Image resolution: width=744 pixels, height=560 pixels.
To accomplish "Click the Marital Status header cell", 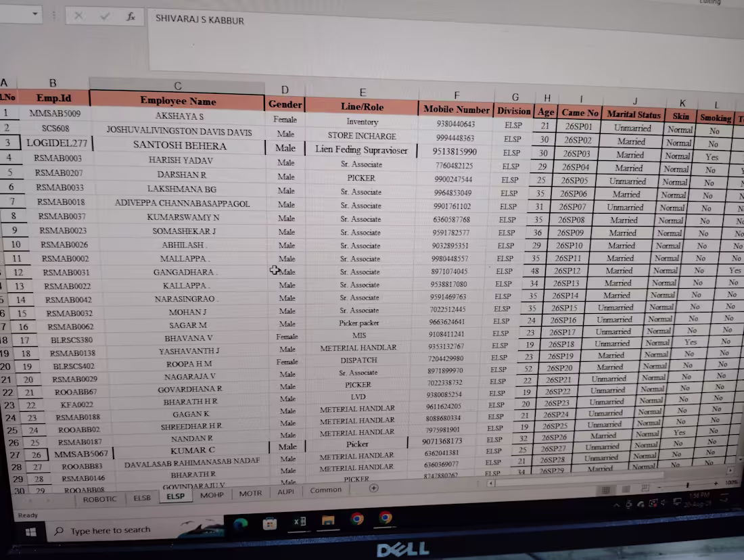I will (634, 114).
